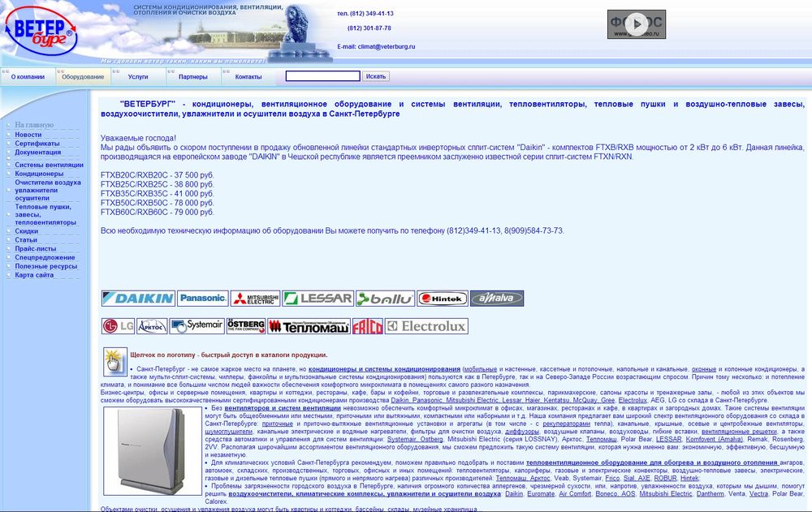Click the FTXB60C/RXB60C - 79 000 руб. line
This screenshot has width=812, height=512.
(x=158, y=213)
